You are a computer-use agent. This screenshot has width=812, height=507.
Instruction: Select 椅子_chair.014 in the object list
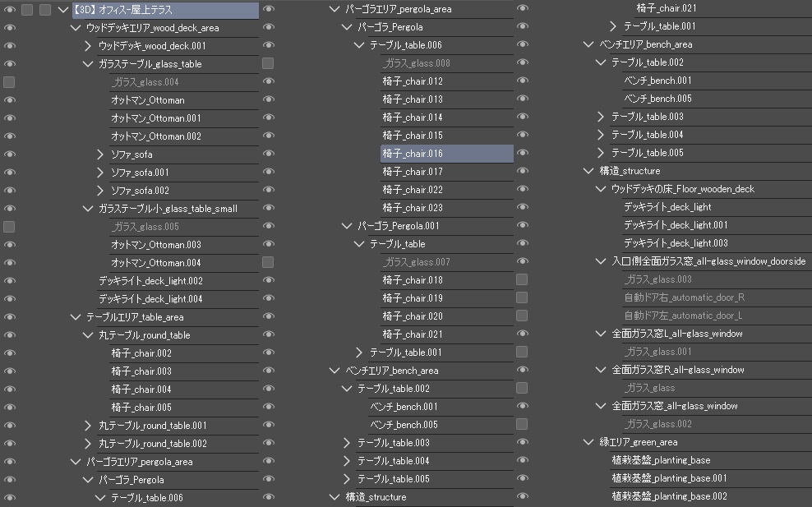pyautogui.click(x=447, y=118)
